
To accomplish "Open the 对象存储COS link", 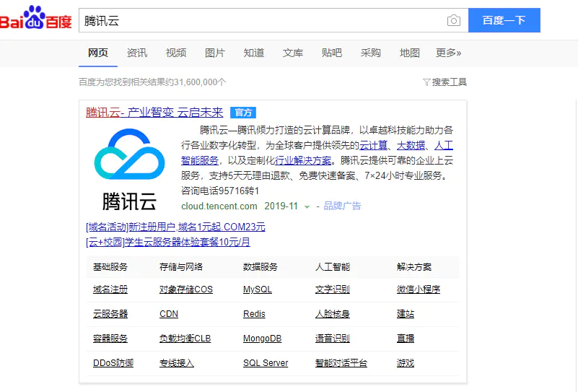I will (186, 289).
